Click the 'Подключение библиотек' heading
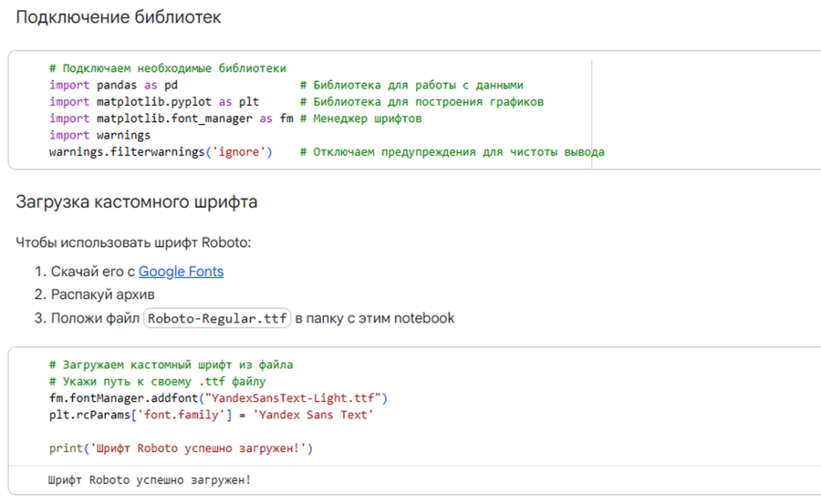This screenshot has height=504, width=821. click(x=119, y=18)
